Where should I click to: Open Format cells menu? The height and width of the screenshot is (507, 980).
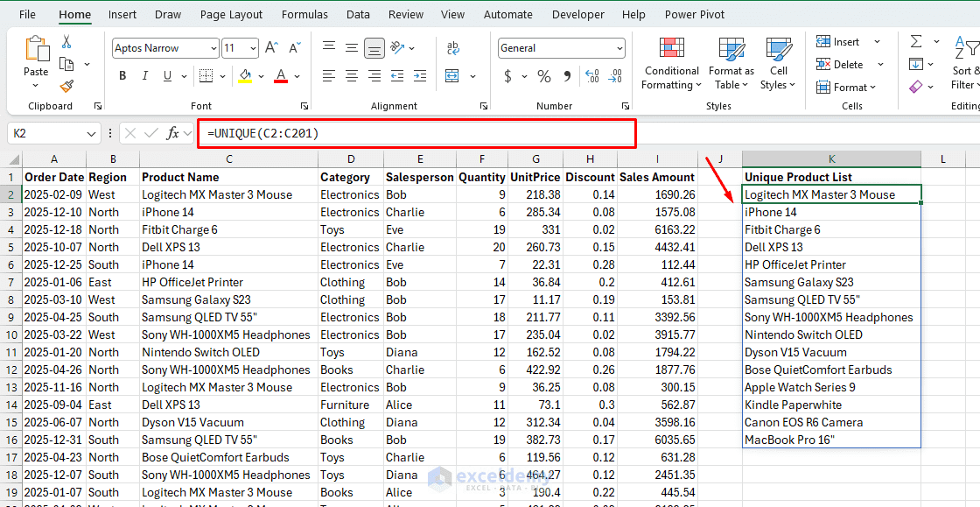pyautogui.click(x=846, y=87)
